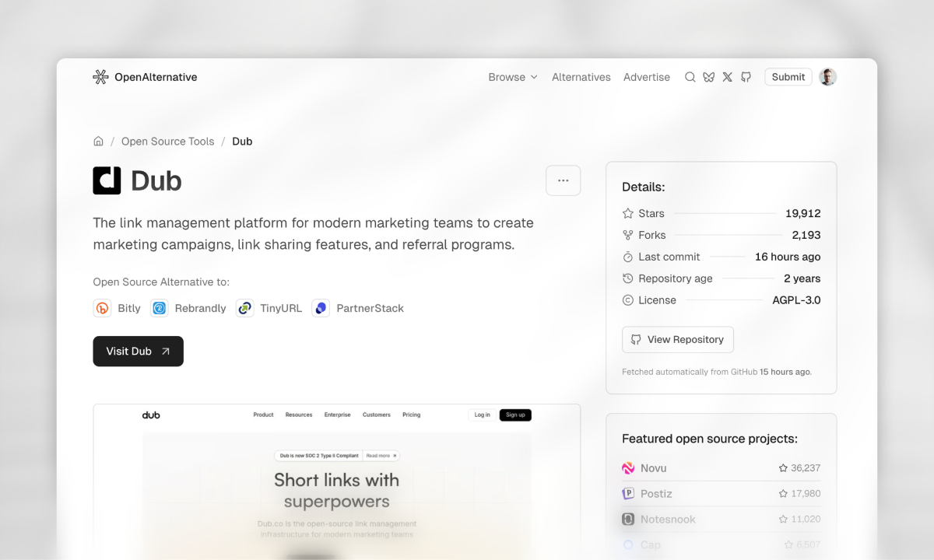
Task: Click the home breadcrumb icon
Action: 98,141
